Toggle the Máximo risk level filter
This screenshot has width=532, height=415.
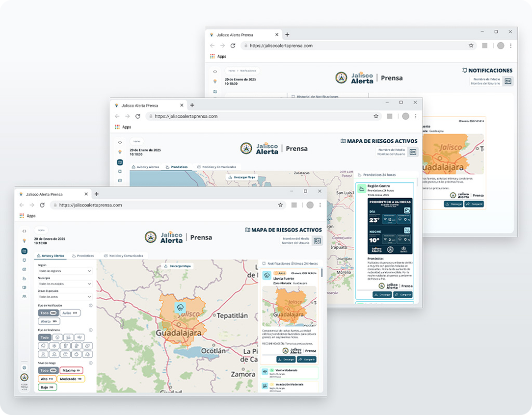pyautogui.click(x=71, y=370)
